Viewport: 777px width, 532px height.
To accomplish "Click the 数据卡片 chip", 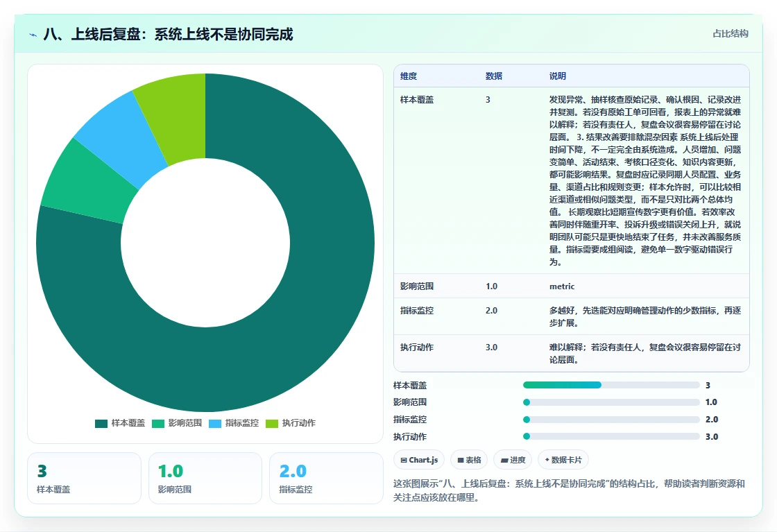I will [563, 460].
